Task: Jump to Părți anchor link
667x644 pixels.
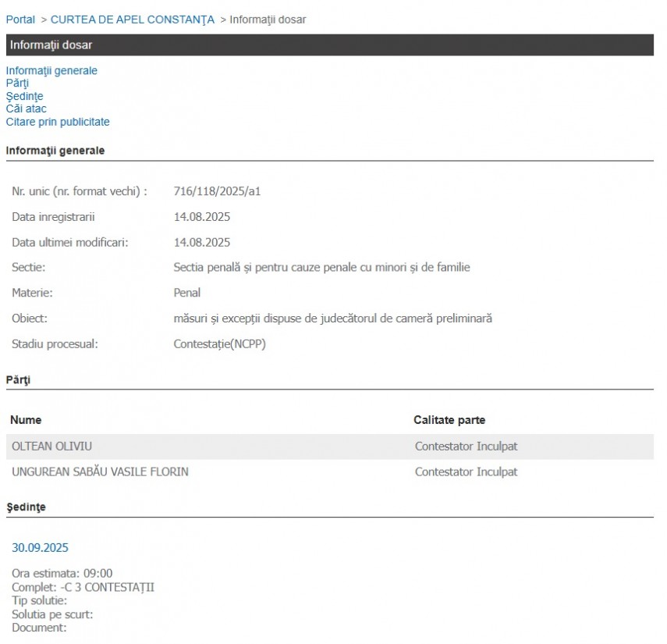Action: click(17, 84)
